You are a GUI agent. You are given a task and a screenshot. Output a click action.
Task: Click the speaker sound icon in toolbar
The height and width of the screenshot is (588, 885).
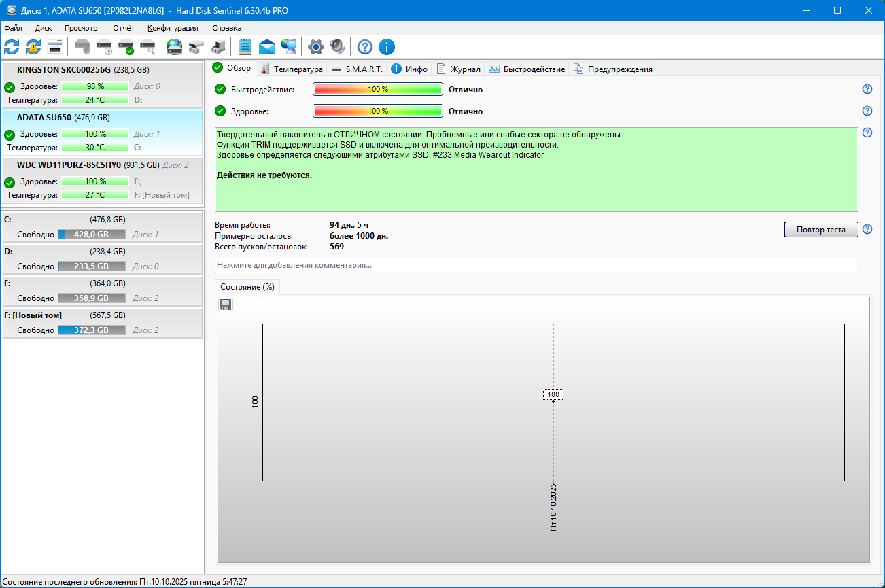point(337,47)
